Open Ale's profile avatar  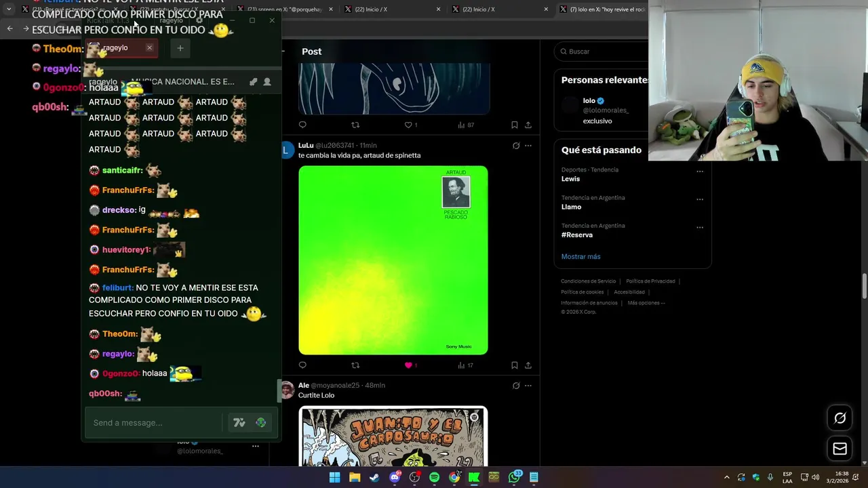point(288,390)
